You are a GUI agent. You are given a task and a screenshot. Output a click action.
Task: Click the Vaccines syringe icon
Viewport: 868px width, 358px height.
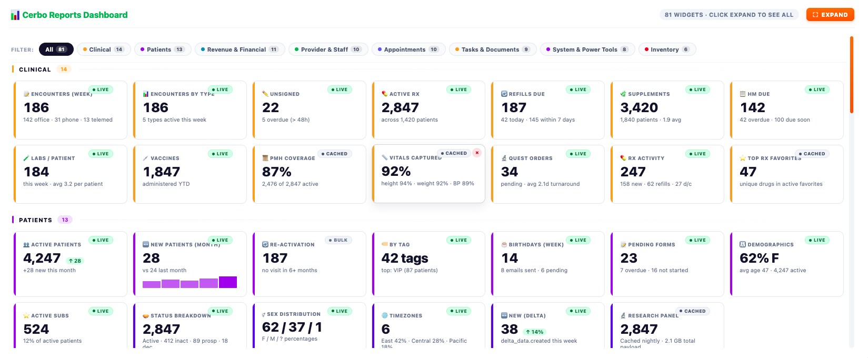[x=146, y=158]
